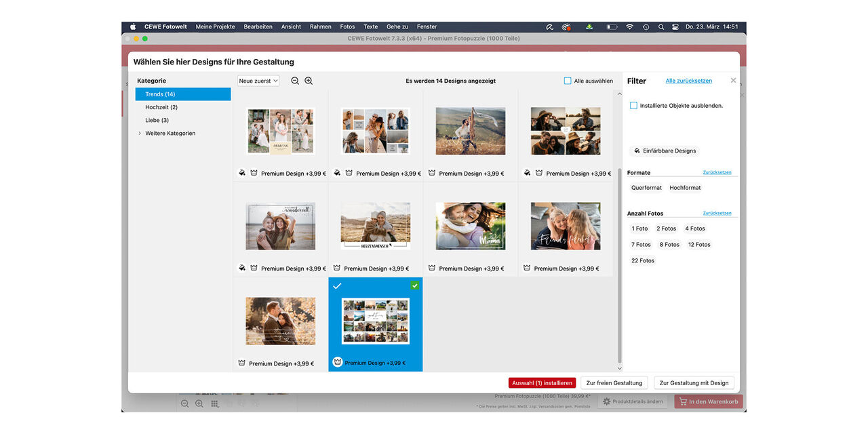The image size is (868, 434).
Task: Click the gear icon on Produktdetails ändern
Action: point(607,401)
